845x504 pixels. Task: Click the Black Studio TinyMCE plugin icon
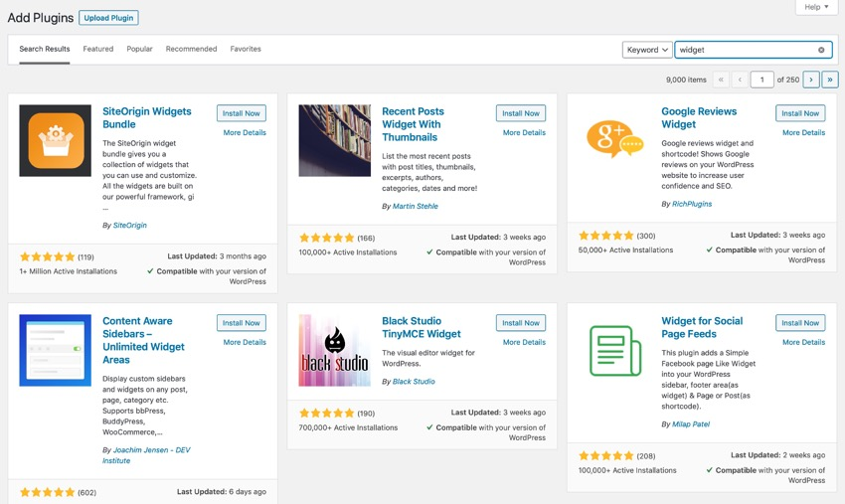pos(334,350)
